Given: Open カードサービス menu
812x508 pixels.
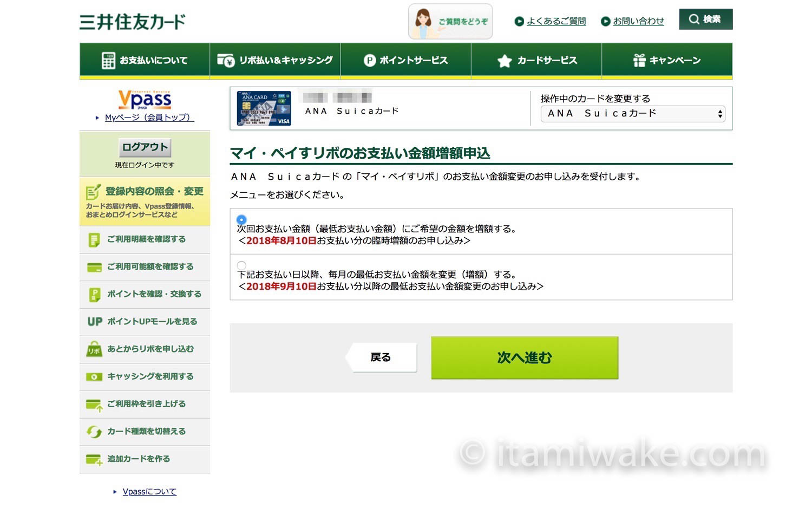Looking at the screenshot, I should click(536, 60).
